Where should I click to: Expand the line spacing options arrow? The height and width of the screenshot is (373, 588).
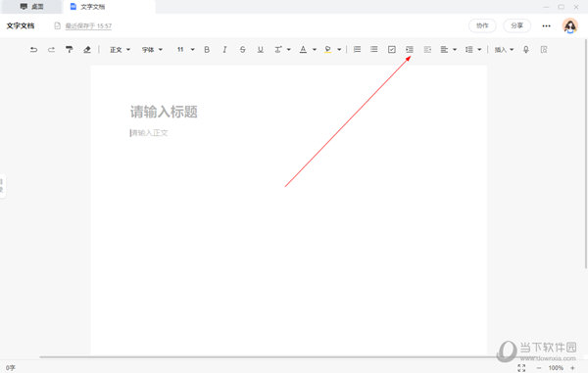coord(479,49)
